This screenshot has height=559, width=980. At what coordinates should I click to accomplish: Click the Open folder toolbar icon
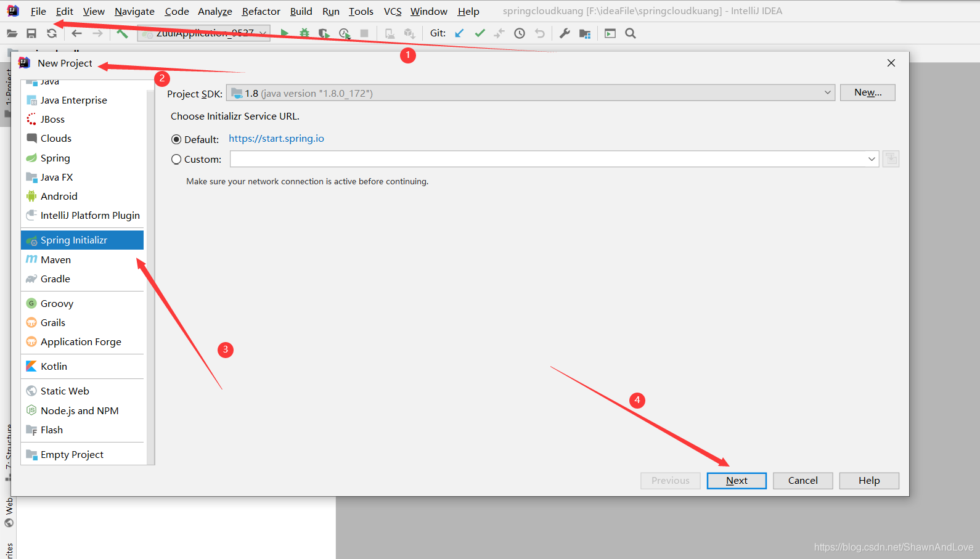coord(12,33)
